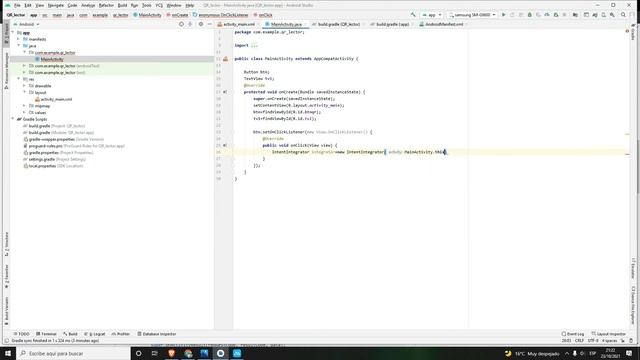Run the app with the green play button
The height and width of the screenshot is (360, 640).
point(503,15)
